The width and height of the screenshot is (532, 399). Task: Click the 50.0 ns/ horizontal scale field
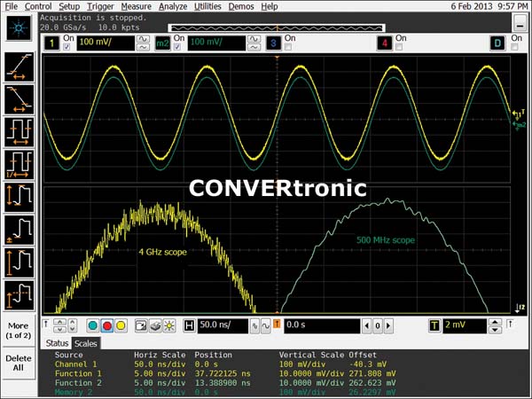[x=223, y=326]
